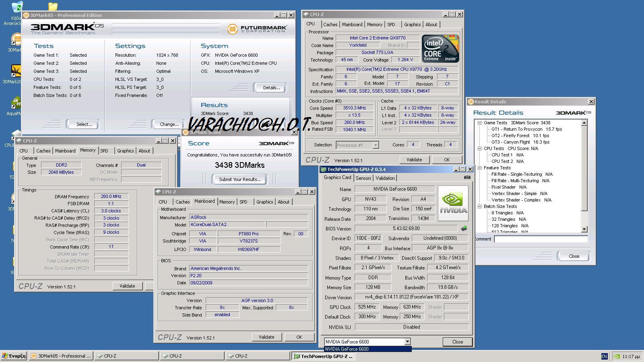
Task: Click the GPU-Z title bar icon
Action: pos(324,169)
